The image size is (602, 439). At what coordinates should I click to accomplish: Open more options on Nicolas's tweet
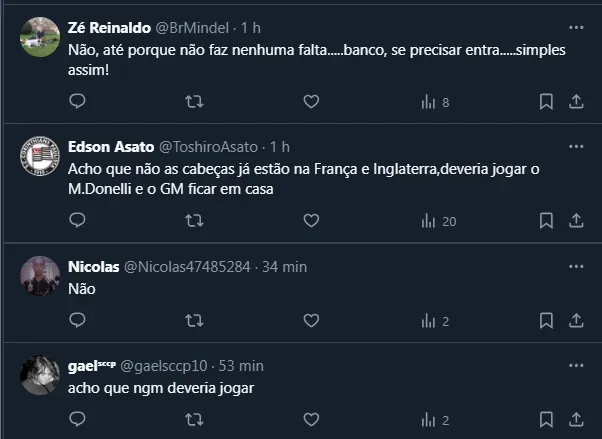pos(576,266)
